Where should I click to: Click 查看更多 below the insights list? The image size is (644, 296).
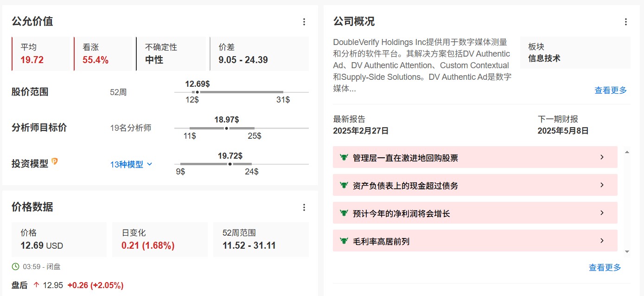605,268
